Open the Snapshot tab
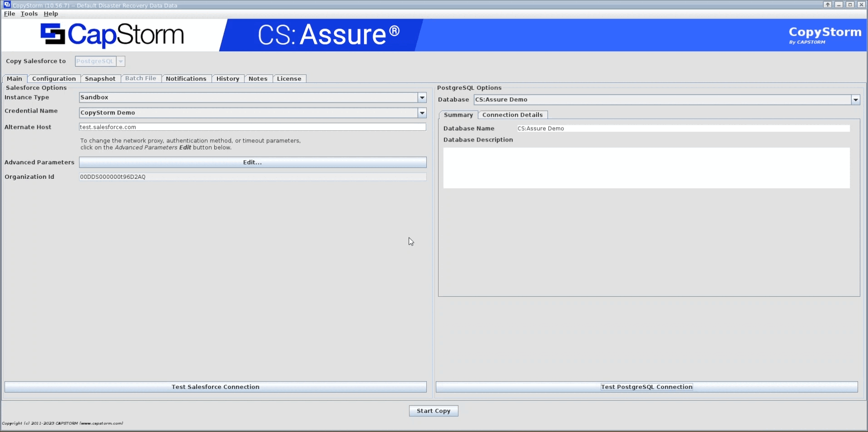Screen dimensions: 868x432 point(100,79)
